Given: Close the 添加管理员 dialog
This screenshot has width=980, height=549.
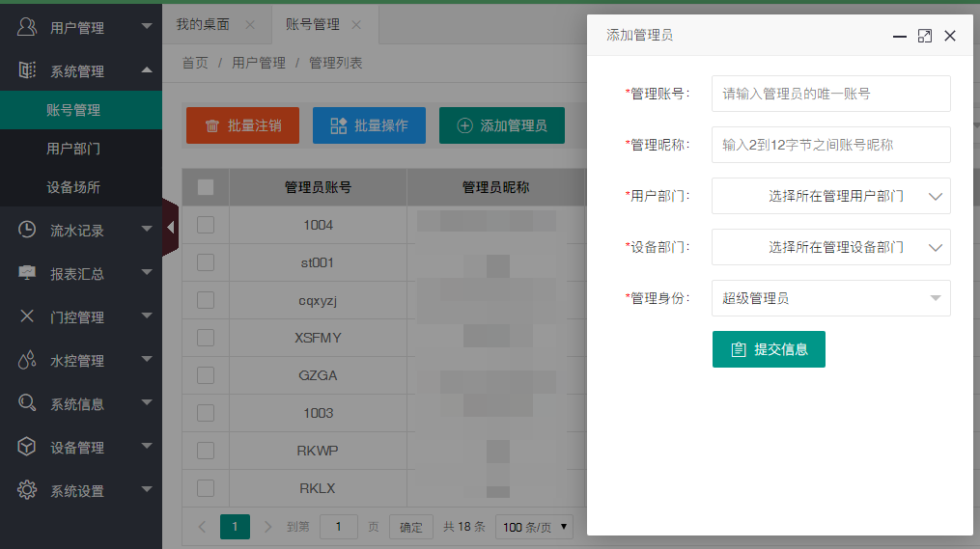Looking at the screenshot, I should pyautogui.click(x=950, y=37).
